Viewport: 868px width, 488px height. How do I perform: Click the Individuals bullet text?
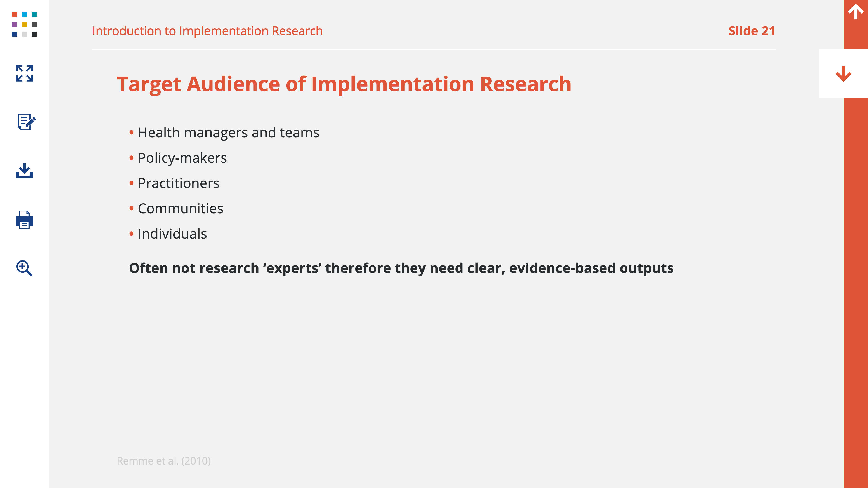point(172,234)
